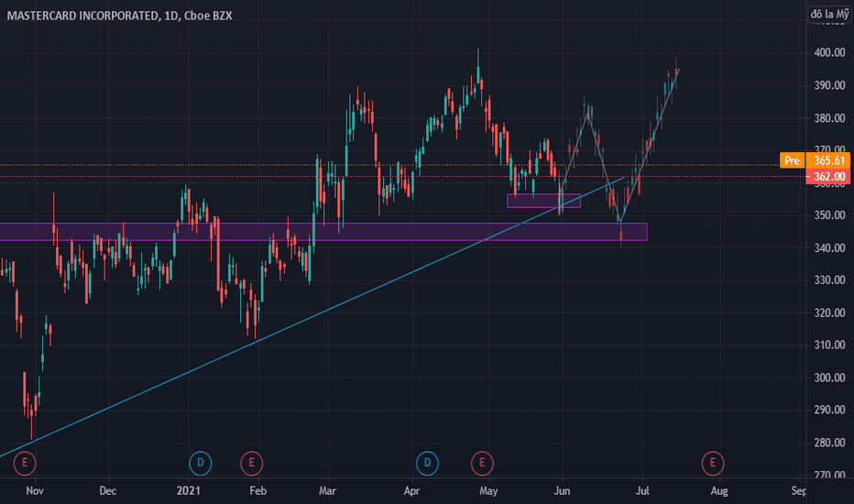This screenshot has width=854, height=504.
Task: Click the 400.00 price axis label
Action: pyautogui.click(x=829, y=53)
